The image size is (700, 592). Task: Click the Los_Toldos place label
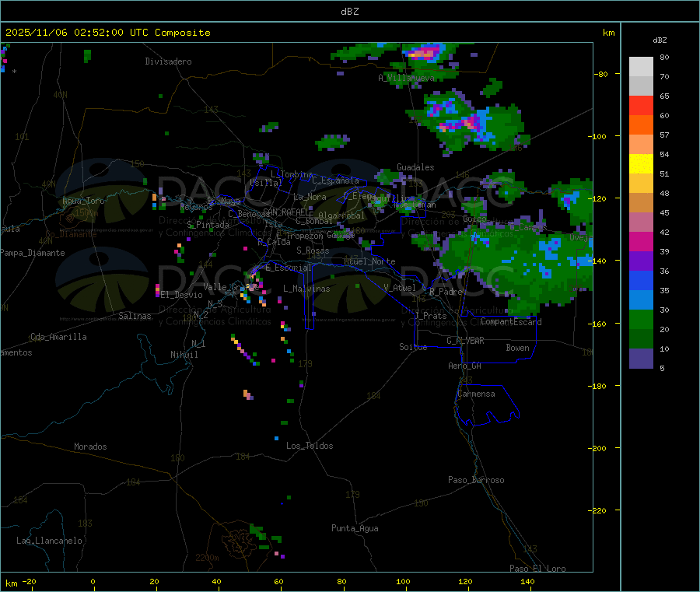(x=310, y=446)
